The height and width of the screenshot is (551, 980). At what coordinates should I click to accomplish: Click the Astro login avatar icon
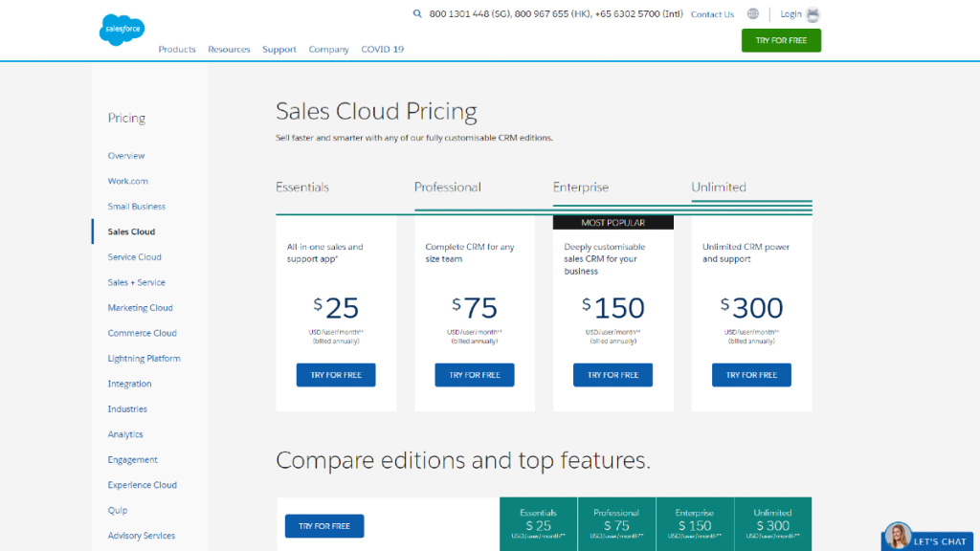(813, 14)
